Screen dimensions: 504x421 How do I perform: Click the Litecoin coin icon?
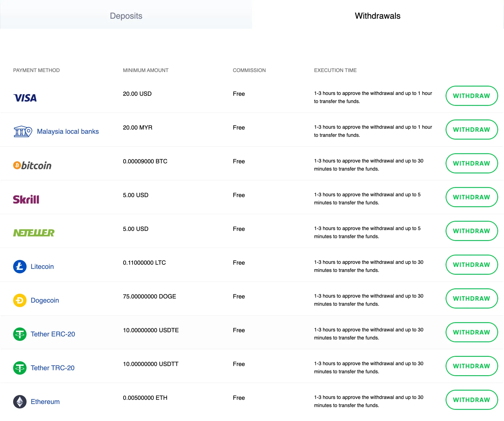point(20,267)
